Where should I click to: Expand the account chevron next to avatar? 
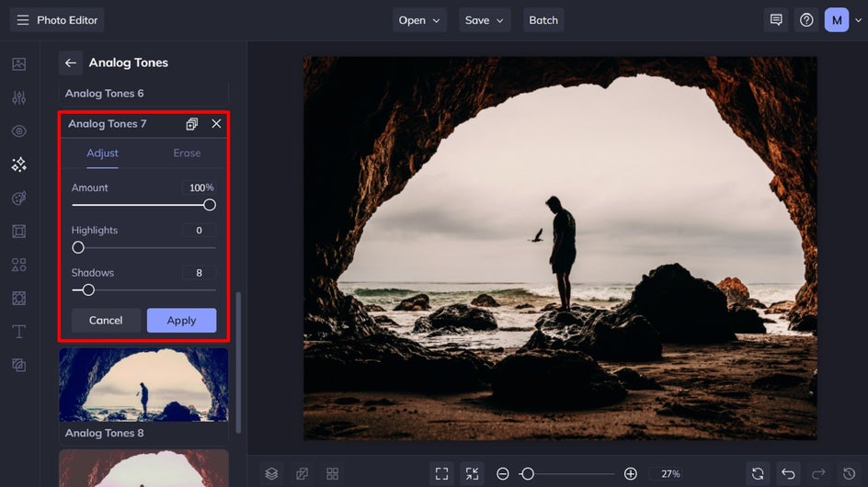coord(858,20)
